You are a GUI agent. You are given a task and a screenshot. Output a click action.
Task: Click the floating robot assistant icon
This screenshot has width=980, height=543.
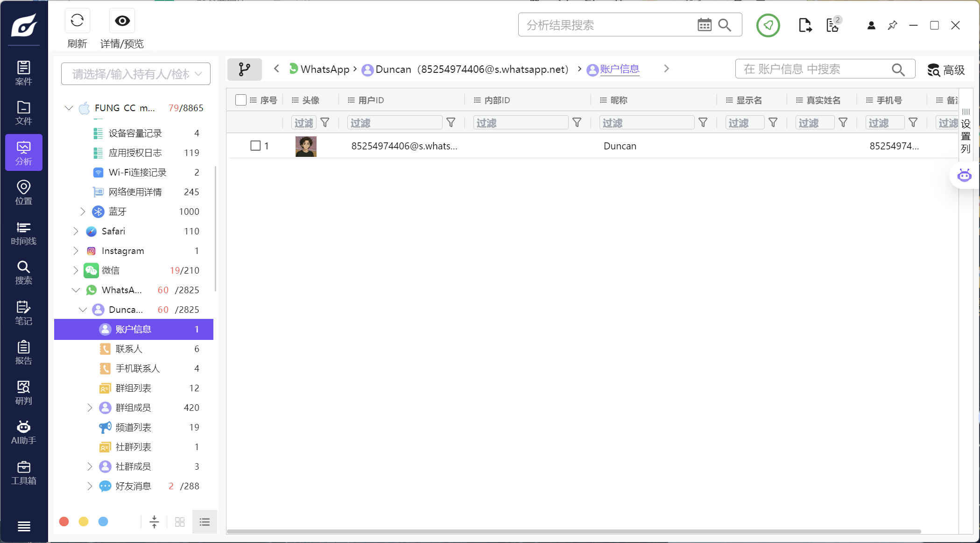pyautogui.click(x=964, y=176)
